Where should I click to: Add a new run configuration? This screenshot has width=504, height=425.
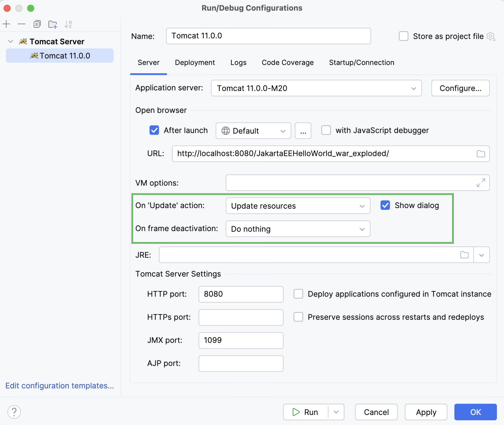[x=6, y=24]
